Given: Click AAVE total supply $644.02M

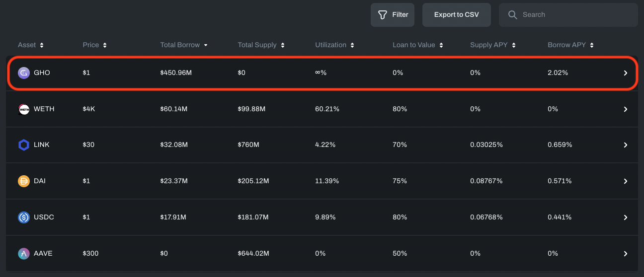Looking at the screenshot, I should click(x=253, y=254).
